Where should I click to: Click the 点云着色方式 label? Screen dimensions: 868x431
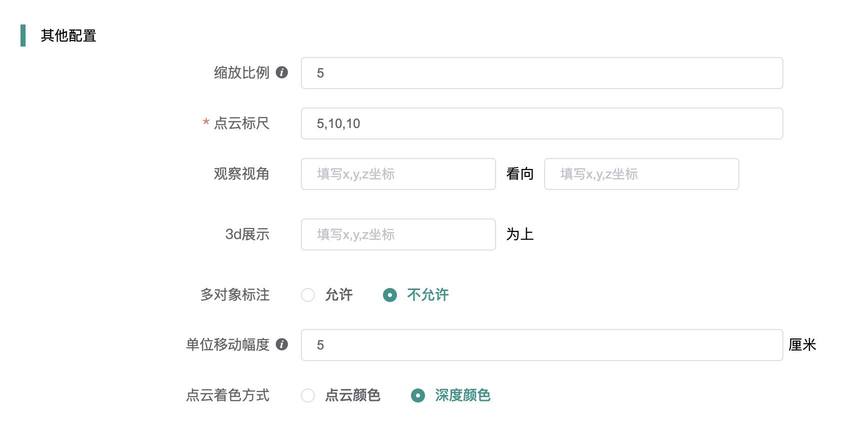tap(228, 395)
